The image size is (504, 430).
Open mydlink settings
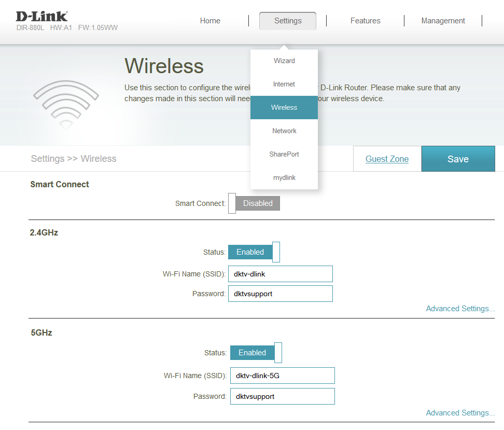point(284,177)
